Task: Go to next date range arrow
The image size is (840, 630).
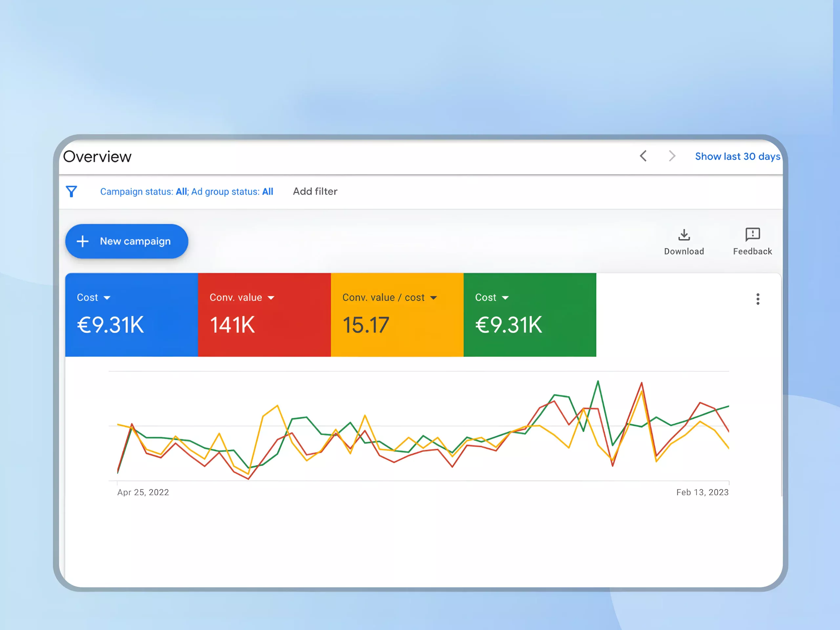Action: 672,156
